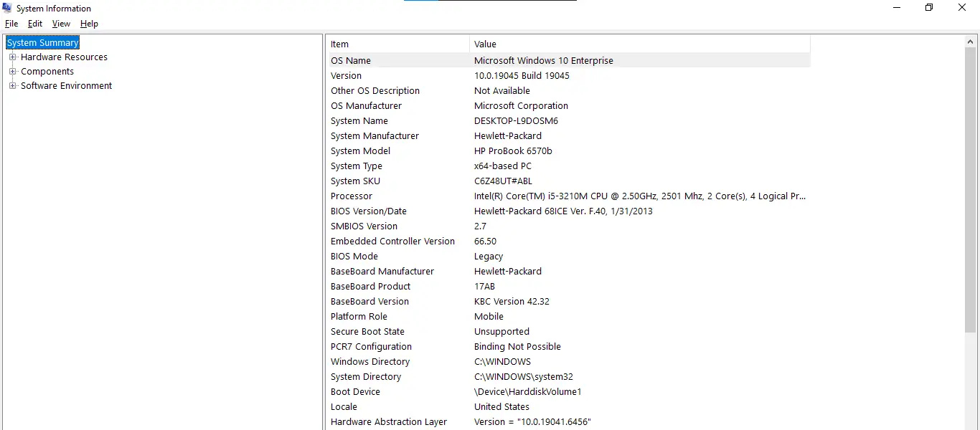Select Components in the left pane
The width and height of the screenshot is (980, 430).
click(48, 71)
